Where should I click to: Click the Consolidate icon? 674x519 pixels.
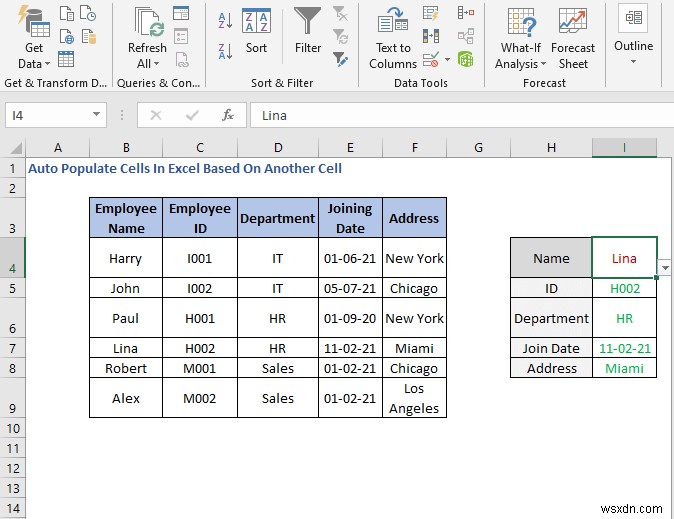466,13
